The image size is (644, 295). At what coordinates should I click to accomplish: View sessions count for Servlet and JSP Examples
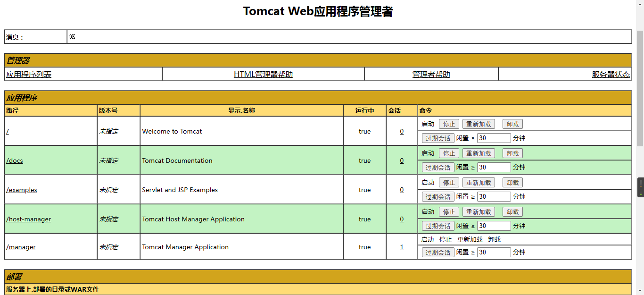[x=402, y=190]
